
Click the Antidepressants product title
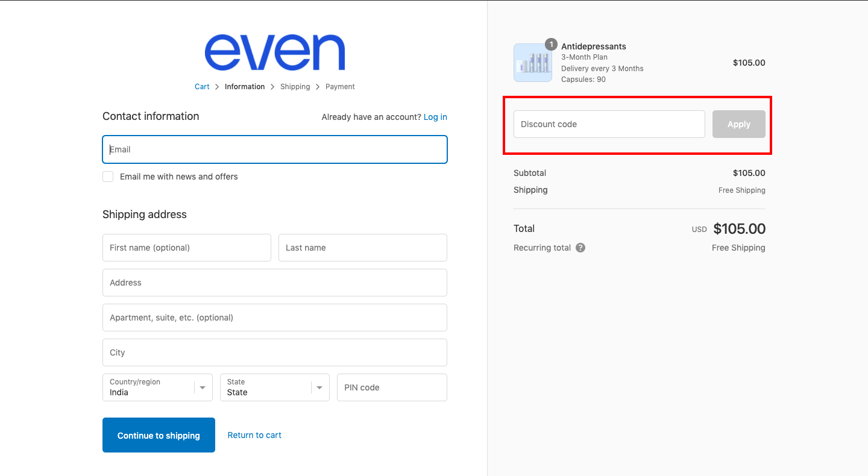594,46
